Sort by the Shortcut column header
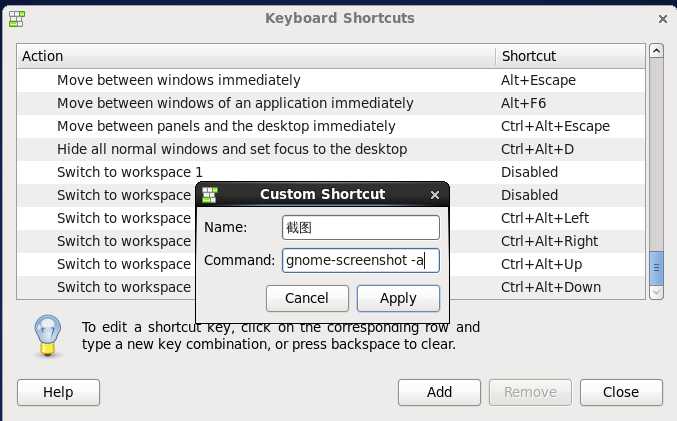Screen dimensions: 677x421 coord(570,56)
